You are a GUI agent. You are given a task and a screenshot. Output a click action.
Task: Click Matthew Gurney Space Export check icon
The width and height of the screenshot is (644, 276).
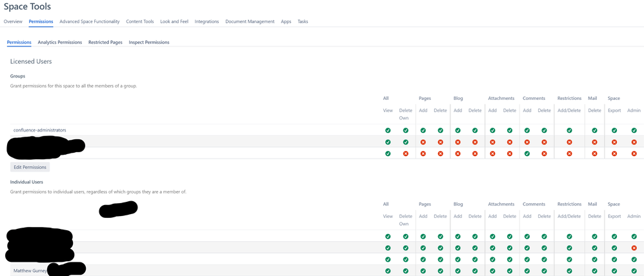coord(614,271)
